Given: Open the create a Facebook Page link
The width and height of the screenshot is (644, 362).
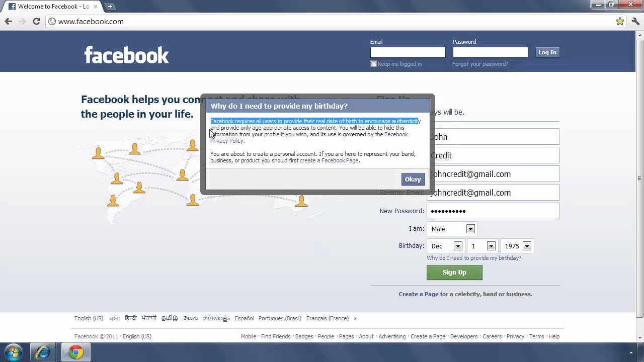Looking at the screenshot, I should click(x=329, y=160).
